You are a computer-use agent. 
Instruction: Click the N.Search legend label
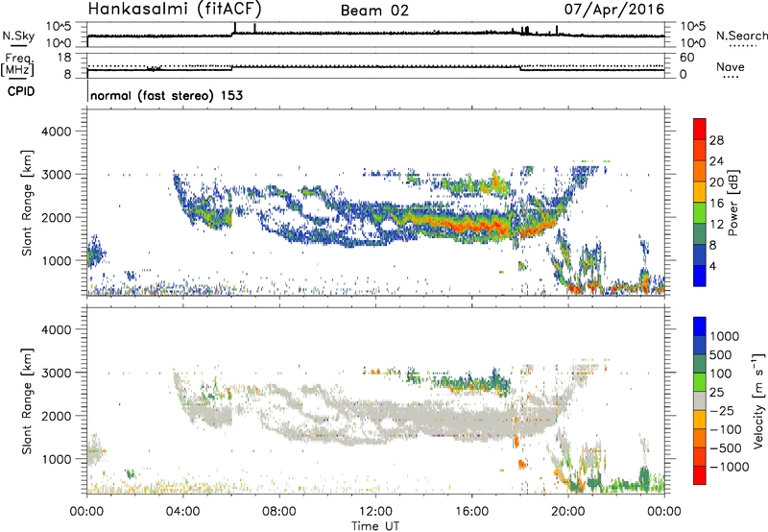pos(742,36)
